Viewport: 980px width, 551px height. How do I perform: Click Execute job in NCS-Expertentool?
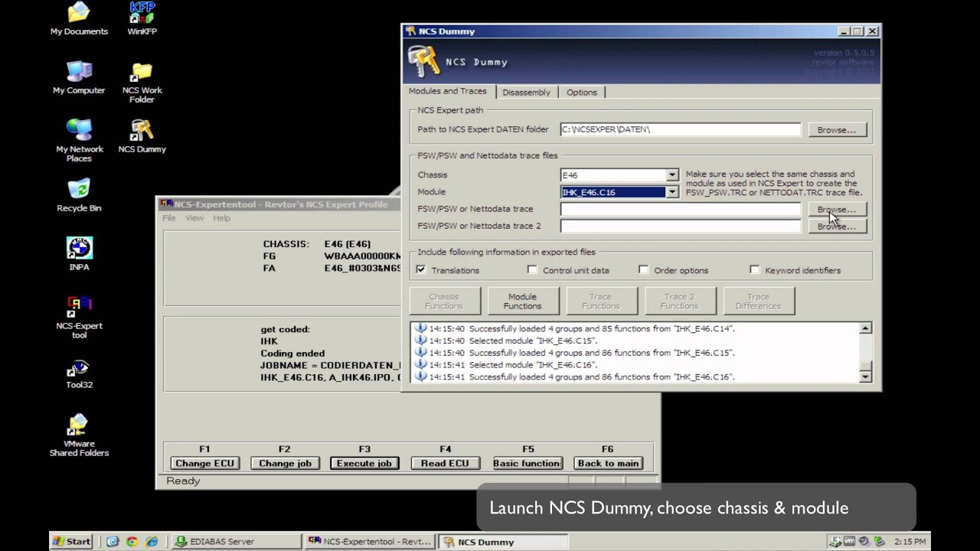[364, 463]
